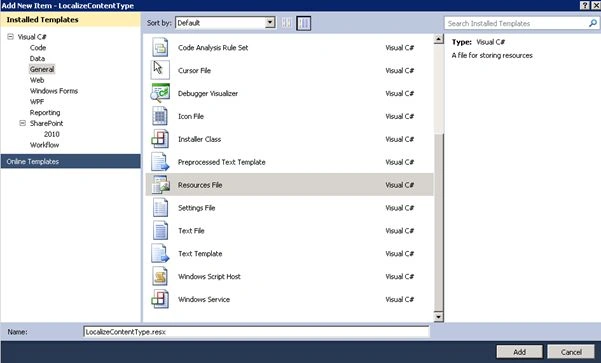601x363 pixels.
Task: Select the Windows Script Host icon
Action: (160, 276)
